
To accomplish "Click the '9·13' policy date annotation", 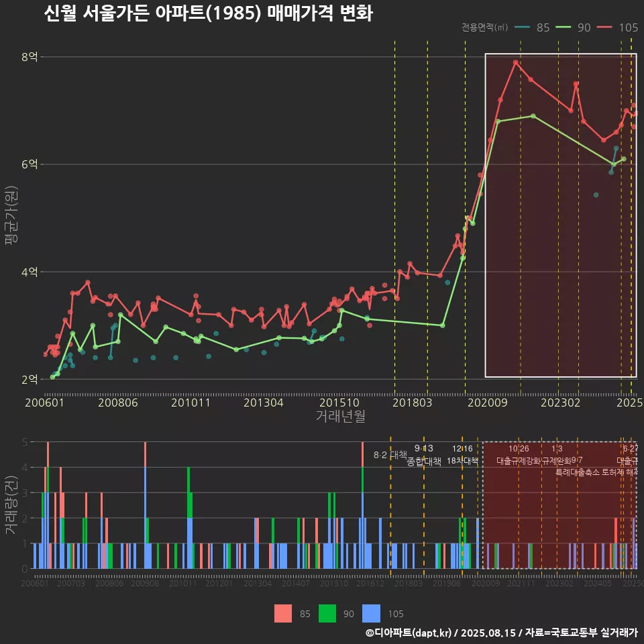I will (x=423, y=448).
